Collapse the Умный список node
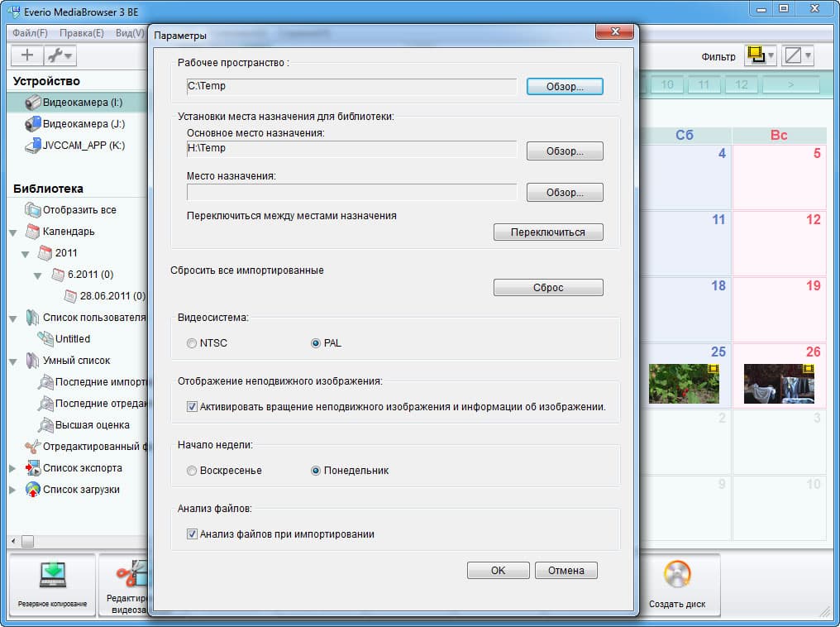 click(13, 361)
